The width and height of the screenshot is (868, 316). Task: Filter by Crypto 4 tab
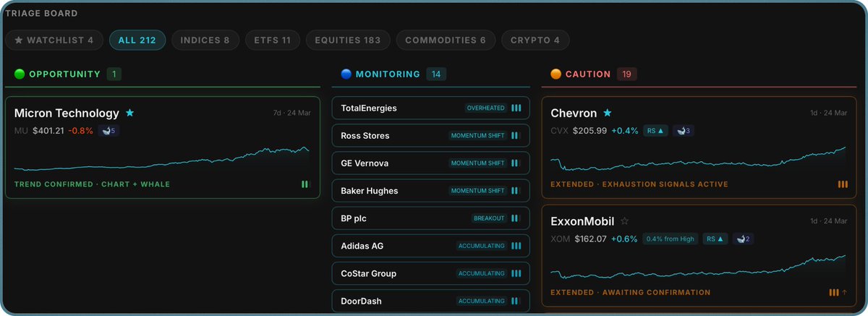535,40
